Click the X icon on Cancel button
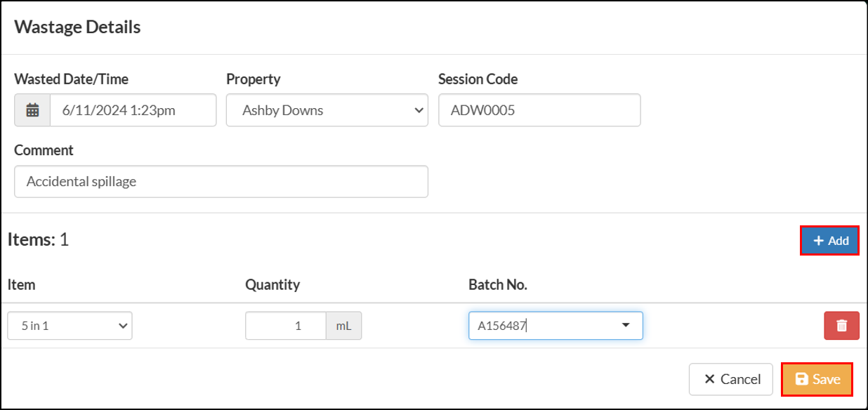The width and height of the screenshot is (868, 410). pos(709,379)
